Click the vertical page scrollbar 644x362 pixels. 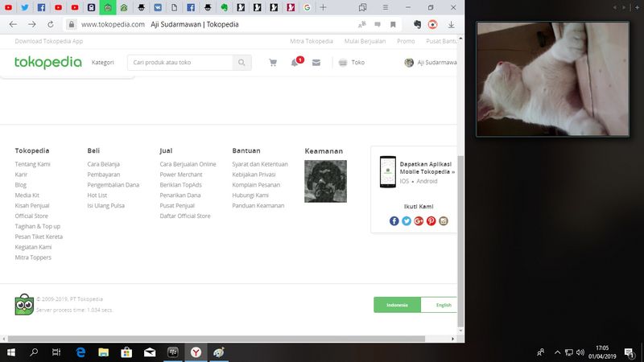(460, 241)
